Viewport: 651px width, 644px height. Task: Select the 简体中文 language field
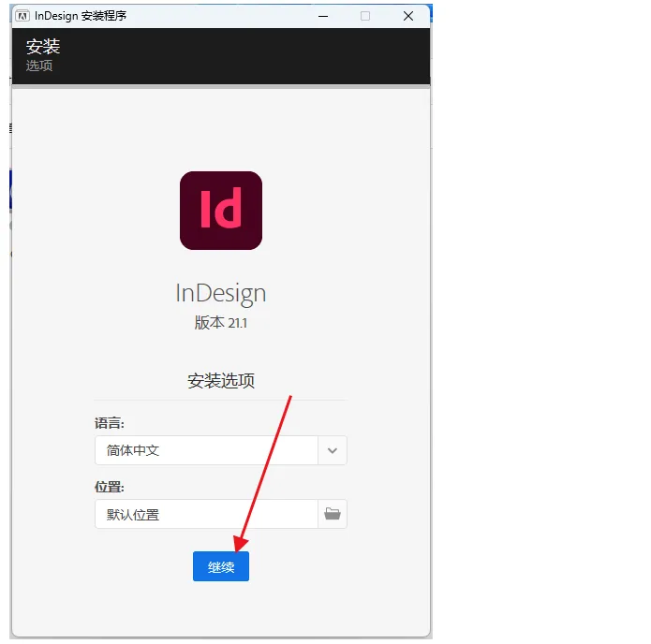[206, 450]
